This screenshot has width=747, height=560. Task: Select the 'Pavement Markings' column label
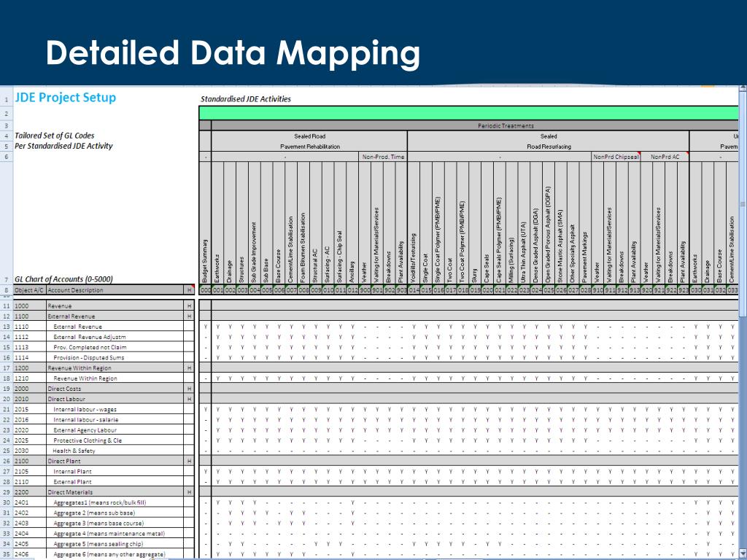tap(584, 257)
